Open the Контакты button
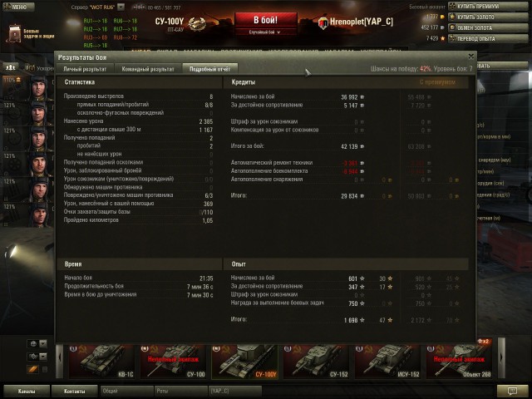Screen dimensions: 532x399 click(x=75, y=391)
